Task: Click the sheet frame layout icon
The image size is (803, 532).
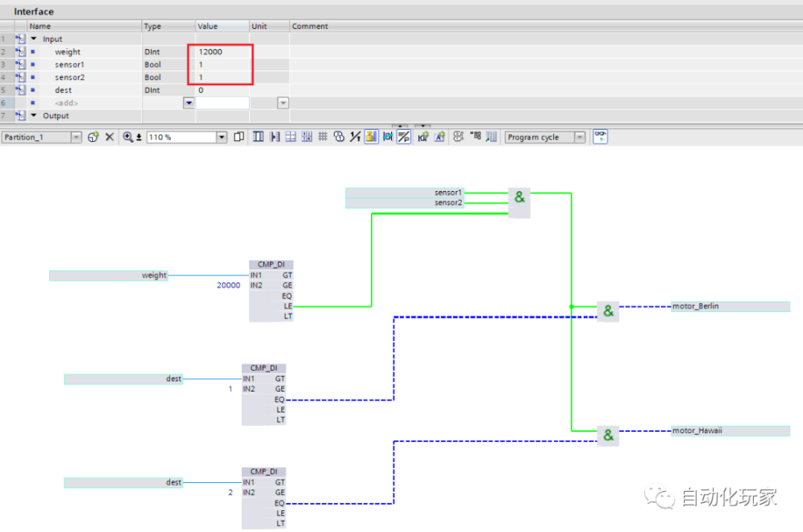Action: 258,136
